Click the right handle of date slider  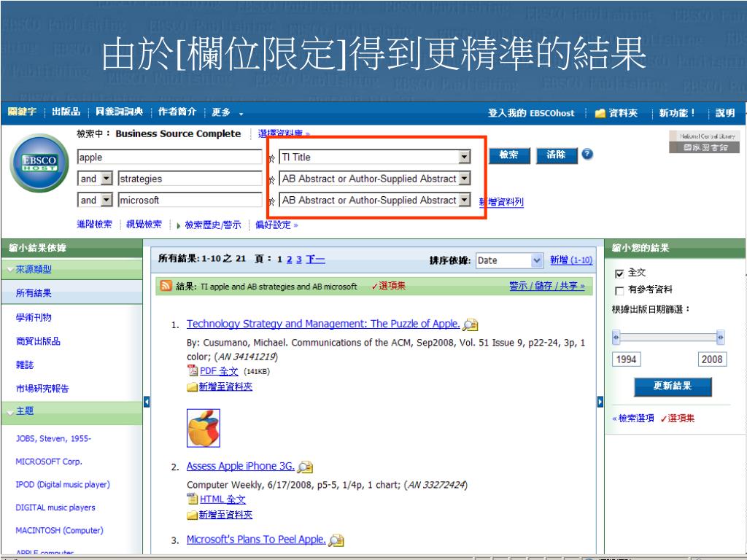(720, 337)
